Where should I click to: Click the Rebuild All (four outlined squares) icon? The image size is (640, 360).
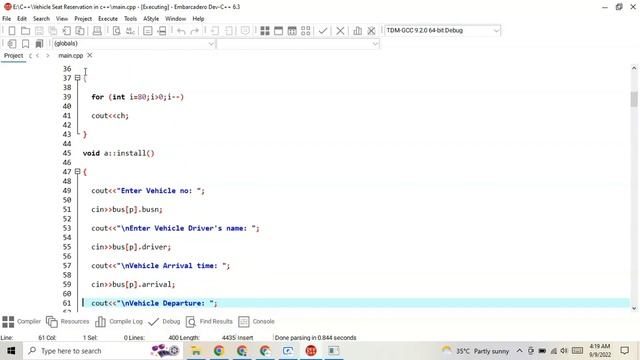click(x=306, y=31)
